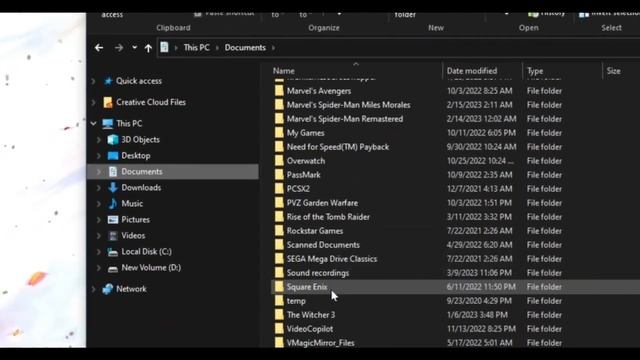The image size is (640, 360).
Task: Expand the Local Disk (C:) node
Action: [99, 252]
